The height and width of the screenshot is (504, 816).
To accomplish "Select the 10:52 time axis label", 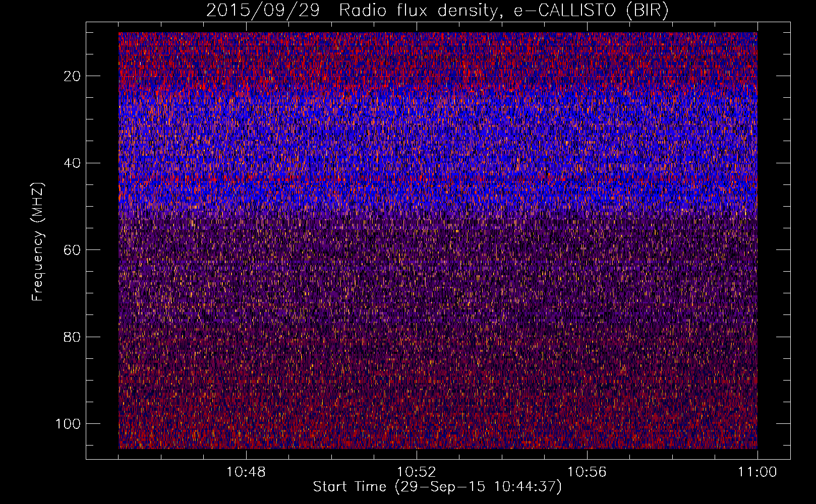I will (416, 472).
